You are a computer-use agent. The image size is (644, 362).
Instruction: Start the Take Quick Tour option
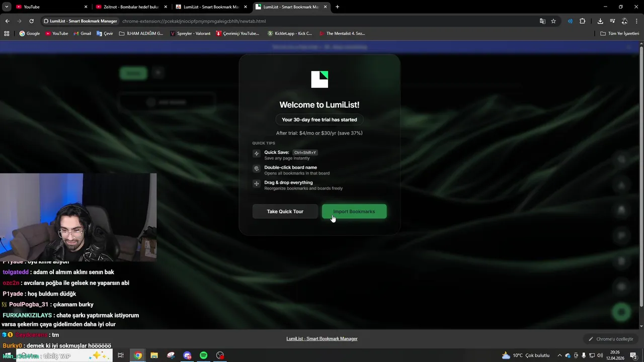[x=285, y=211]
